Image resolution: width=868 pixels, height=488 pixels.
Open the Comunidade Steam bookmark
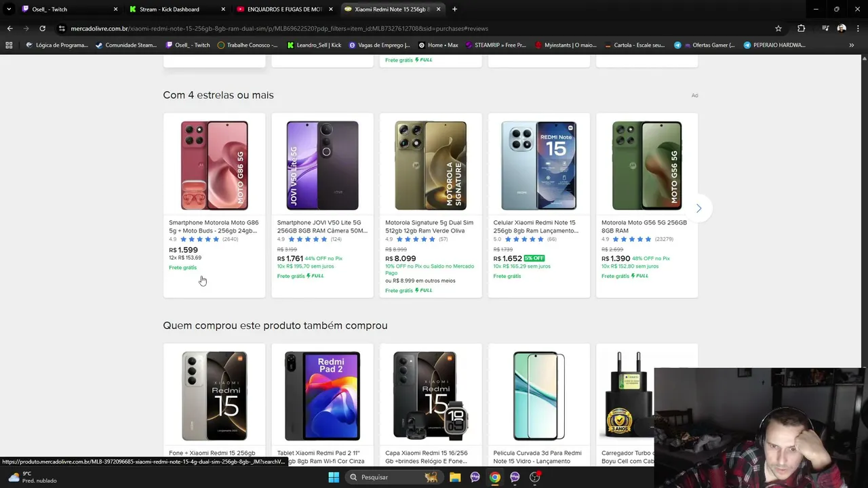point(126,45)
